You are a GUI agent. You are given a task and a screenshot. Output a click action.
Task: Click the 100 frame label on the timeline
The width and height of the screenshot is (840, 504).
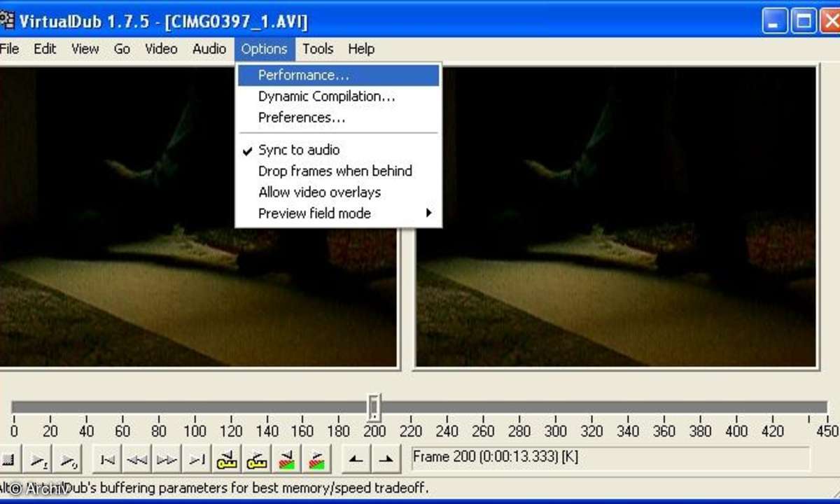pyautogui.click(x=195, y=432)
